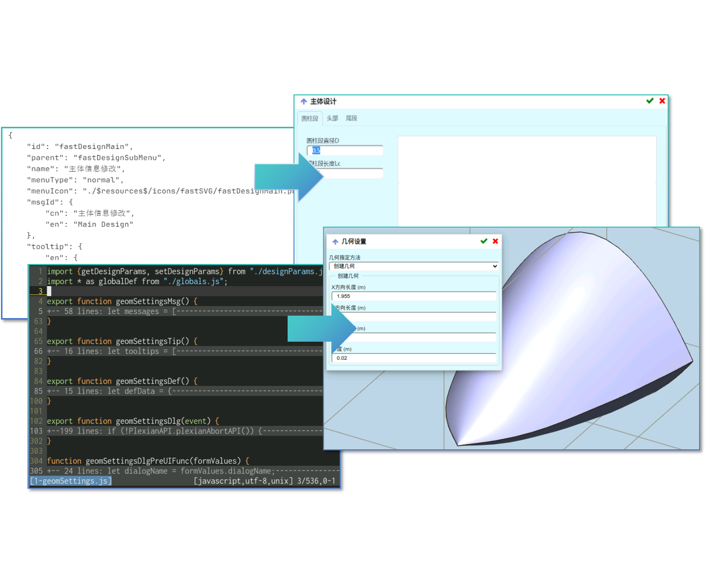Dismiss 几何设置 dialog using red X
The image size is (706, 588).
pyautogui.click(x=496, y=241)
